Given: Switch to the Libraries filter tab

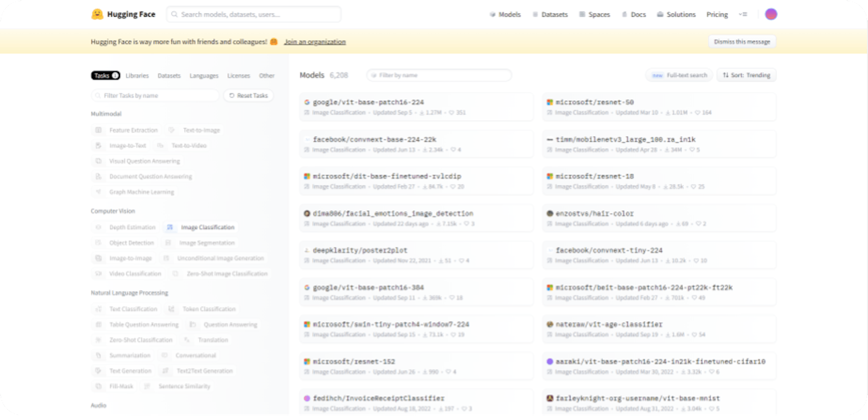Looking at the screenshot, I should 137,75.
